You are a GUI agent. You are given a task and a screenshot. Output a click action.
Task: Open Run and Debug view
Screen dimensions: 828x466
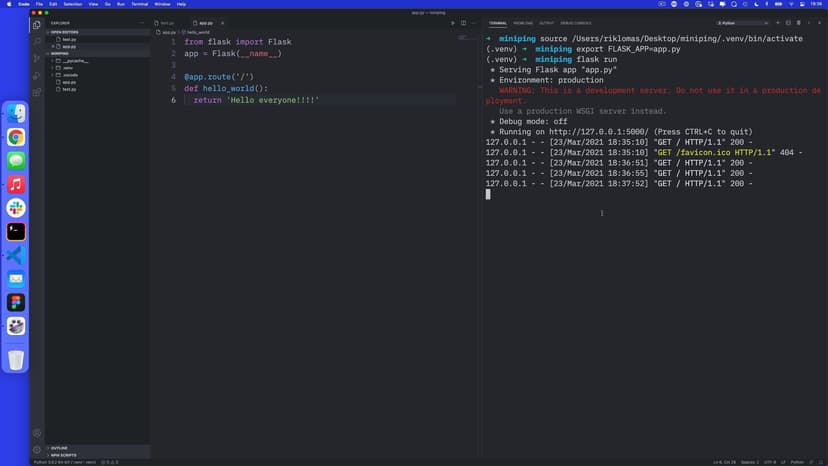click(37, 75)
